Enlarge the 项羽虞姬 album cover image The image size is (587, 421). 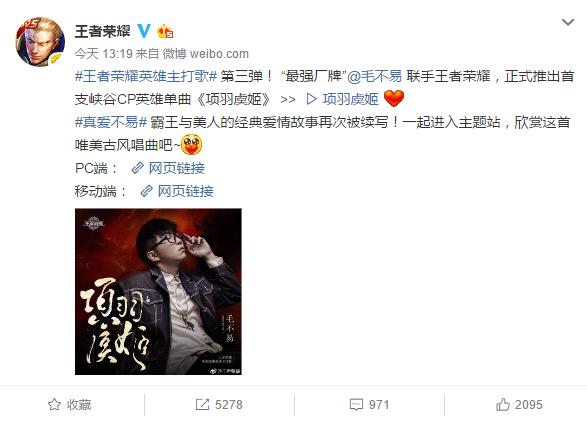point(158,292)
